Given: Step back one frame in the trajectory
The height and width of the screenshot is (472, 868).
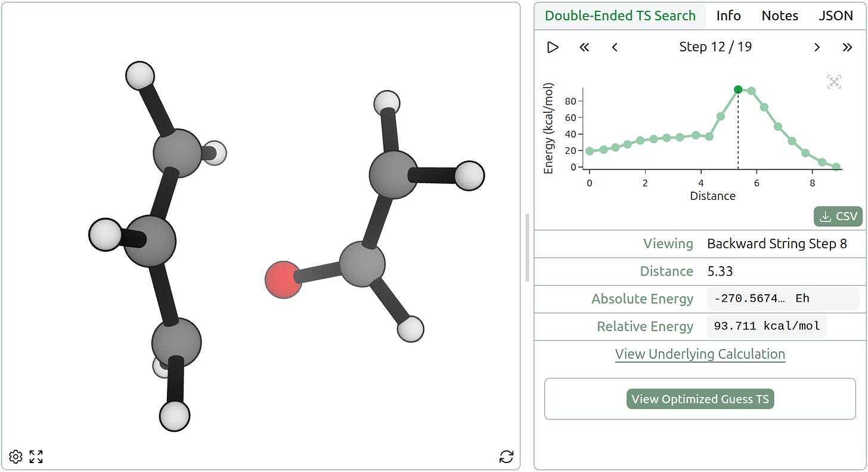Looking at the screenshot, I should (x=615, y=47).
